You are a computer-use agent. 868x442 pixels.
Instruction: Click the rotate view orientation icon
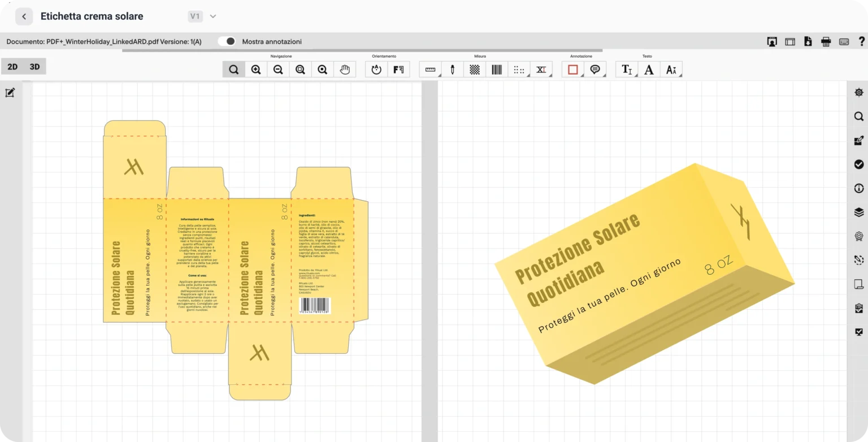376,70
